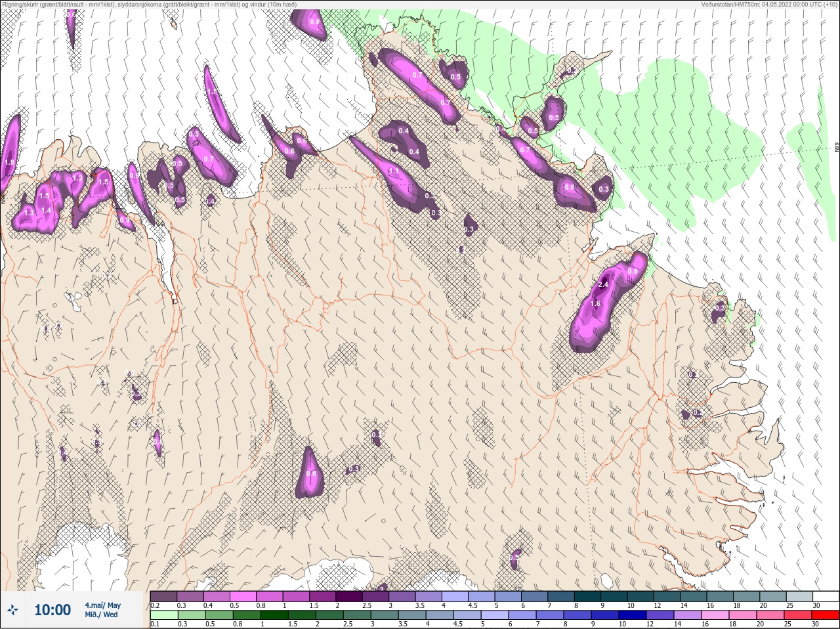Click the 1.1 precipitation value on map

point(394,171)
